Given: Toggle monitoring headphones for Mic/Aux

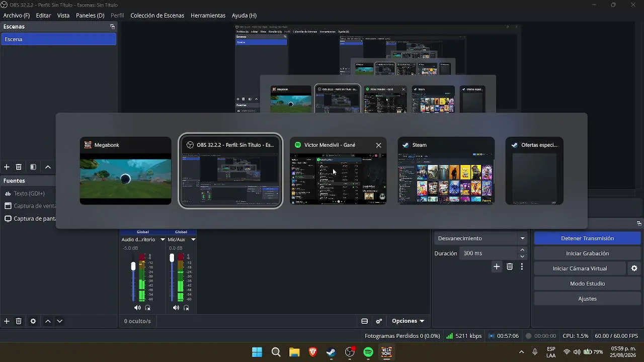Looking at the screenshot, I should coord(186,308).
